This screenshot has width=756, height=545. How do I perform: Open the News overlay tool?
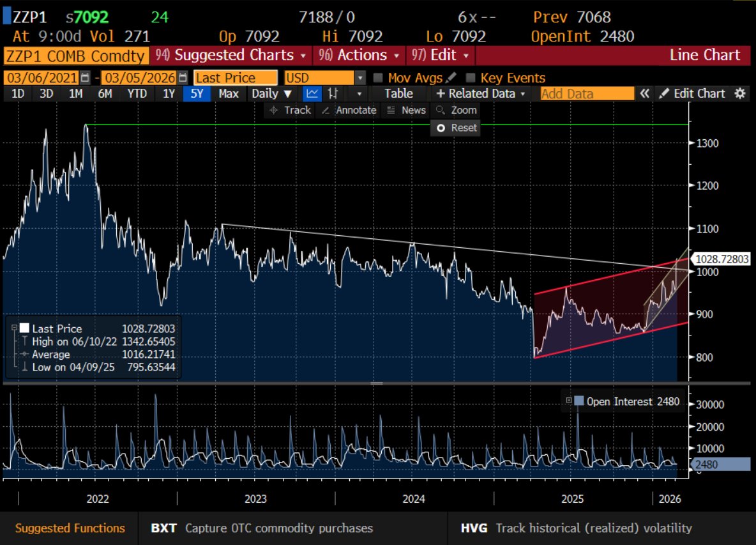click(x=407, y=111)
